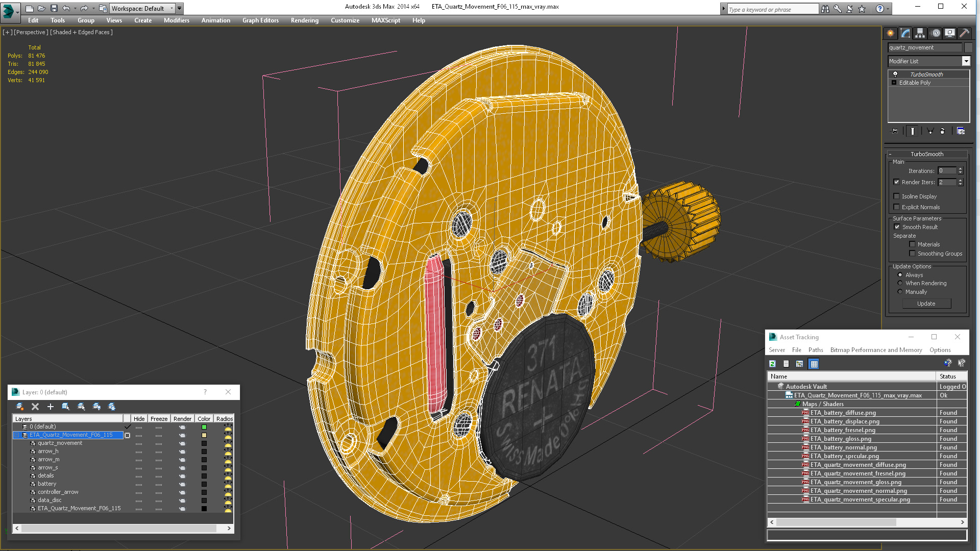Expand the Editable Poly modifier entry

click(894, 83)
